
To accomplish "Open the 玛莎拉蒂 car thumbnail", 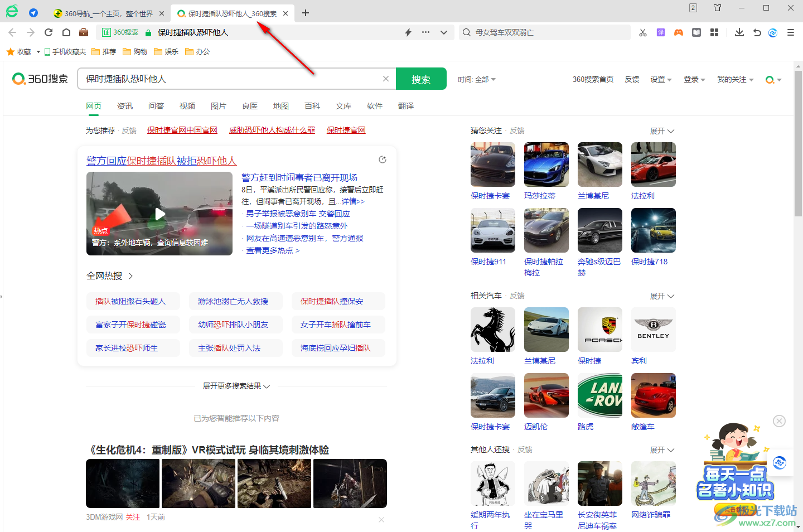I will pyautogui.click(x=546, y=165).
